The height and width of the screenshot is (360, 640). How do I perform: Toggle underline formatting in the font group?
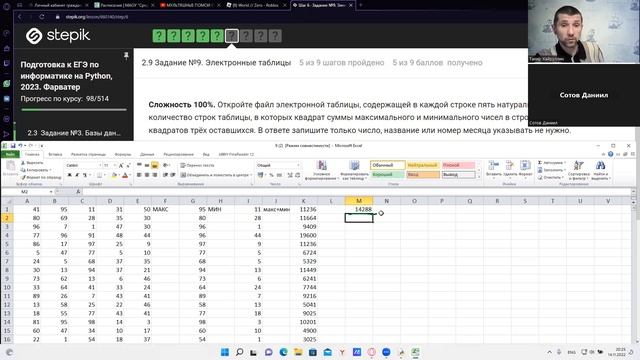tap(84, 175)
